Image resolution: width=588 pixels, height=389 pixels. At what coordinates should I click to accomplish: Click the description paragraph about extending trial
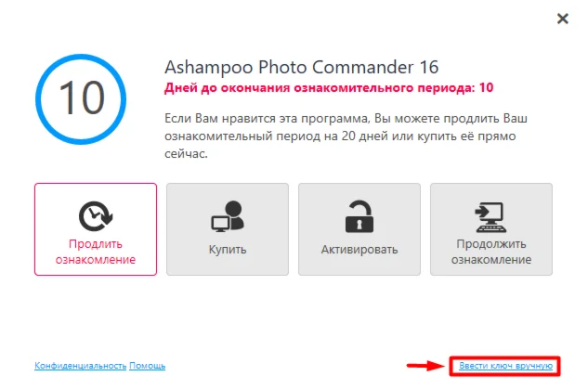point(346,136)
